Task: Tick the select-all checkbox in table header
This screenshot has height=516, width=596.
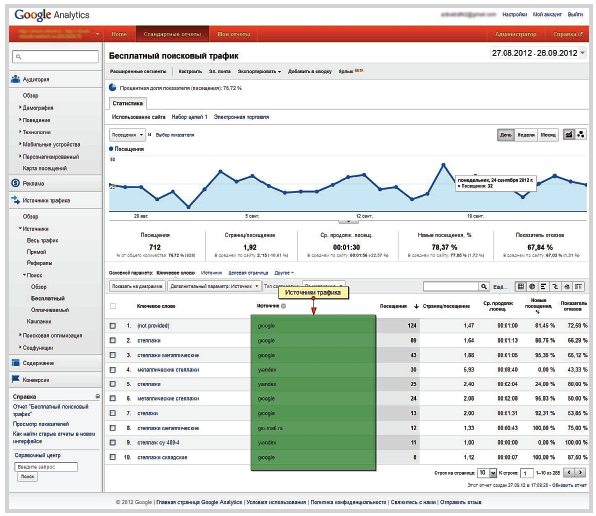Action: point(113,306)
